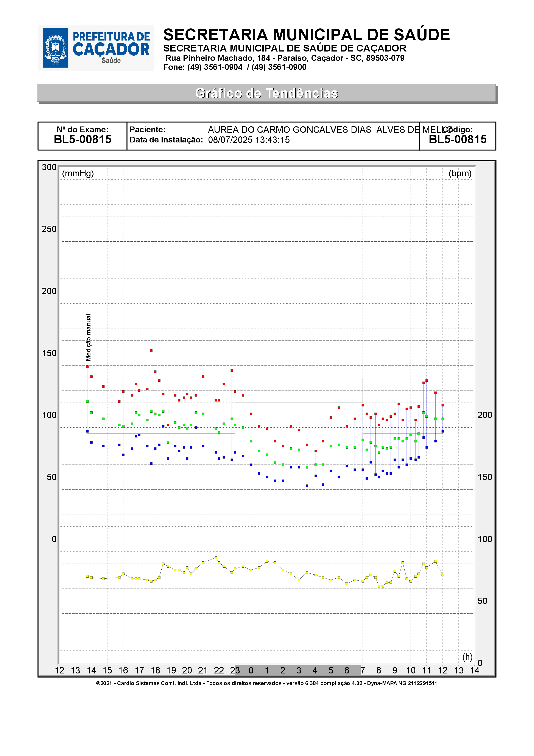Click the 'Gráfico de Tendências' title bar

click(266, 93)
